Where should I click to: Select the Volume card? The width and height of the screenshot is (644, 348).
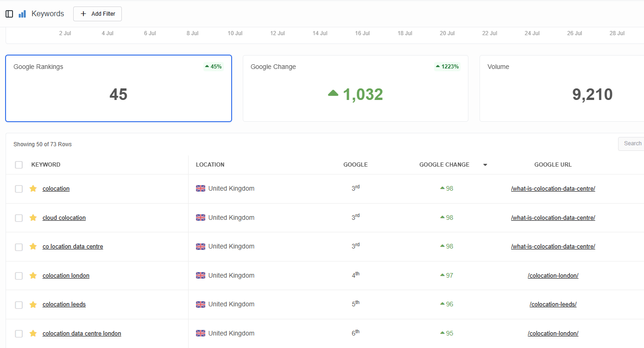[x=562, y=88]
